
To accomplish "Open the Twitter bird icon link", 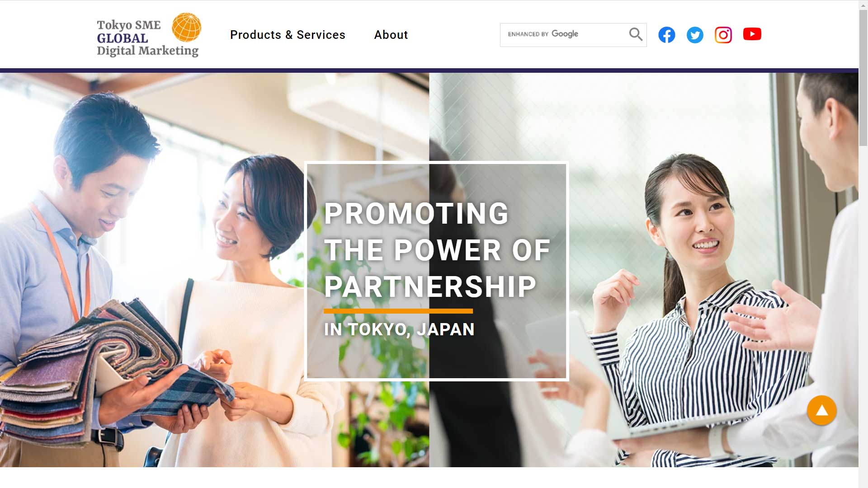I will tap(695, 35).
